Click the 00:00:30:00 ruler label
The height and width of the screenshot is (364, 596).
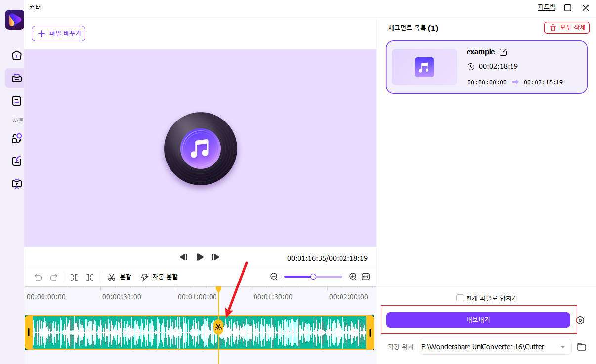pyautogui.click(x=122, y=297)
